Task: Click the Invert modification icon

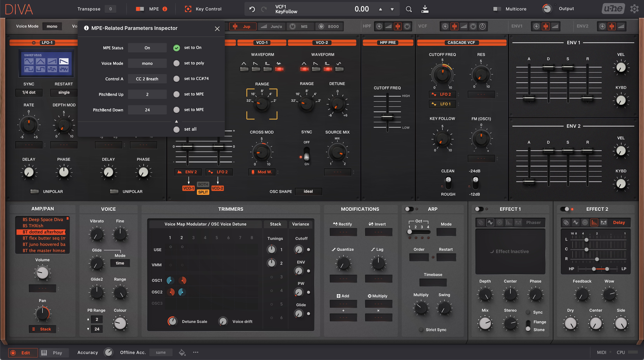Action: coord(371,224)
